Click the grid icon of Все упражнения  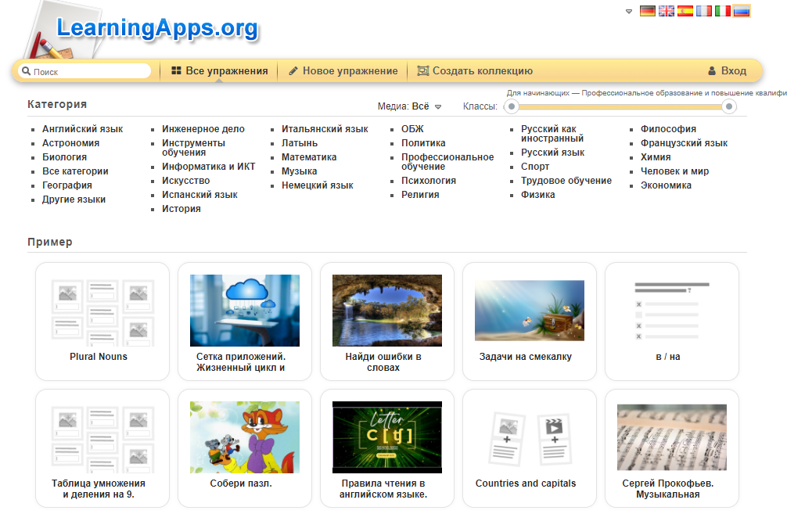point(176,70)
